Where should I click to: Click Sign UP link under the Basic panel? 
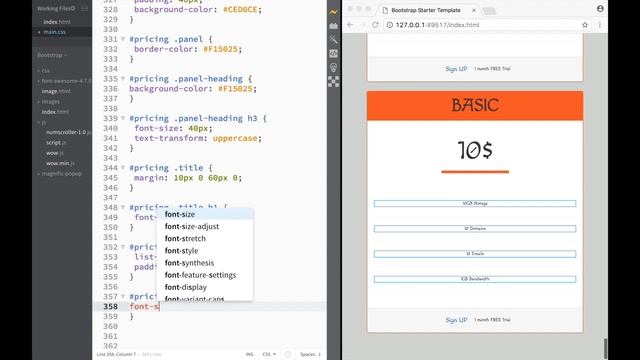(456, 320)
